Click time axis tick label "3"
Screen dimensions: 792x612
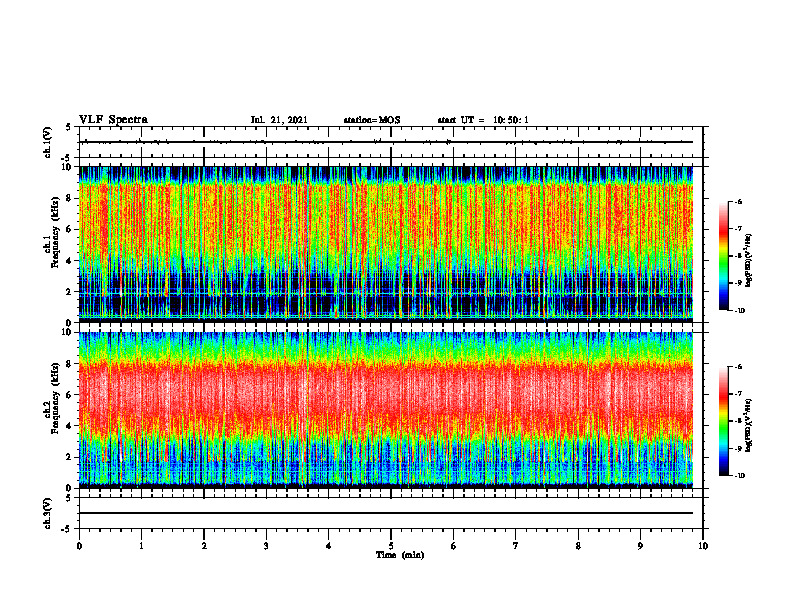click(266, 546)
